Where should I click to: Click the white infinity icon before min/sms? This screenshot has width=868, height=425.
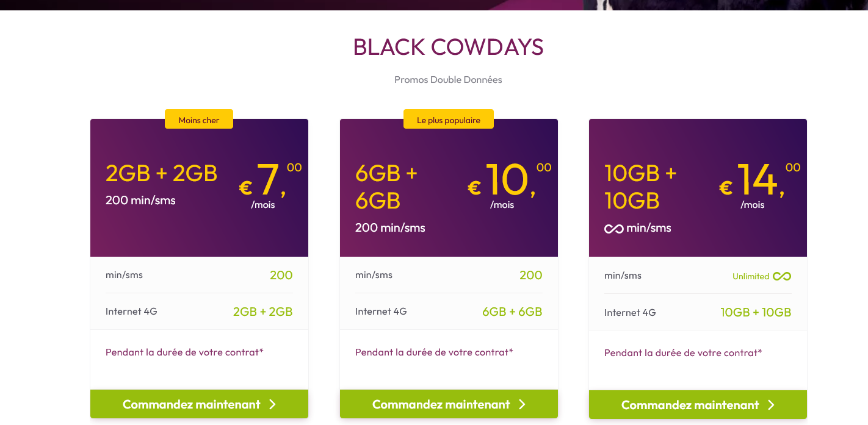[613, 229]
